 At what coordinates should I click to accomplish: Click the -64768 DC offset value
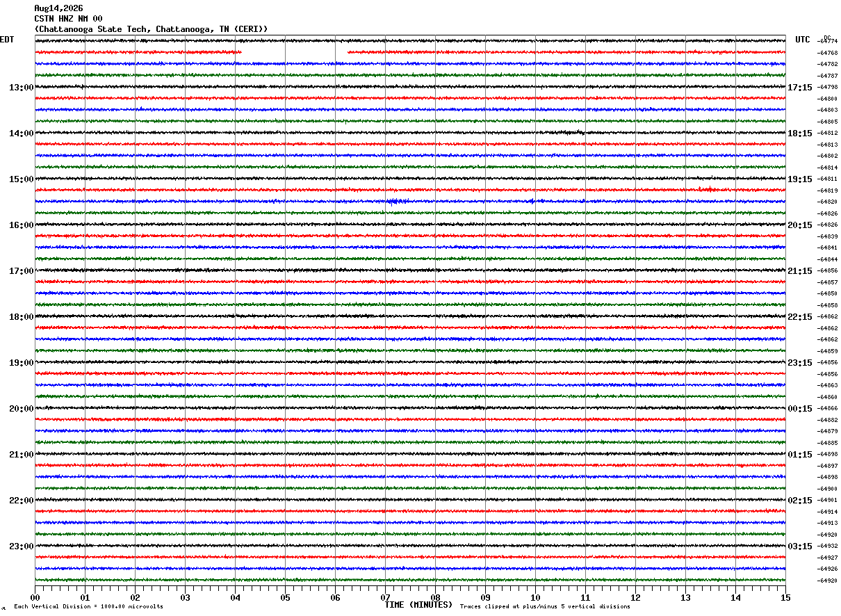(x=828, y=53)
